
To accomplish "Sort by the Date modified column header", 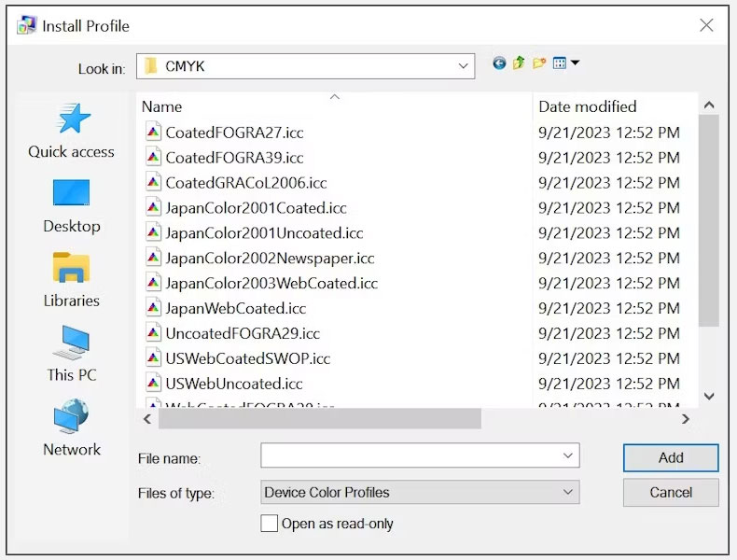I will 588,106.
